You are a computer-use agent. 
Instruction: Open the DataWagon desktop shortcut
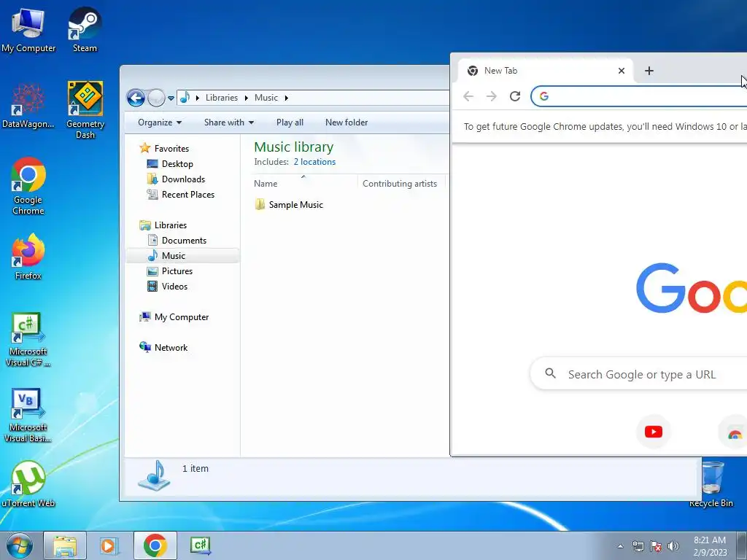tap(28, 106)
